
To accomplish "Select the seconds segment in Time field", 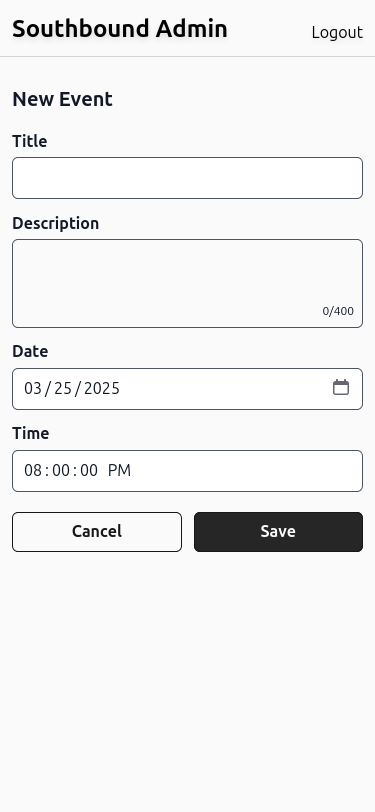I will tap(89, 470).
